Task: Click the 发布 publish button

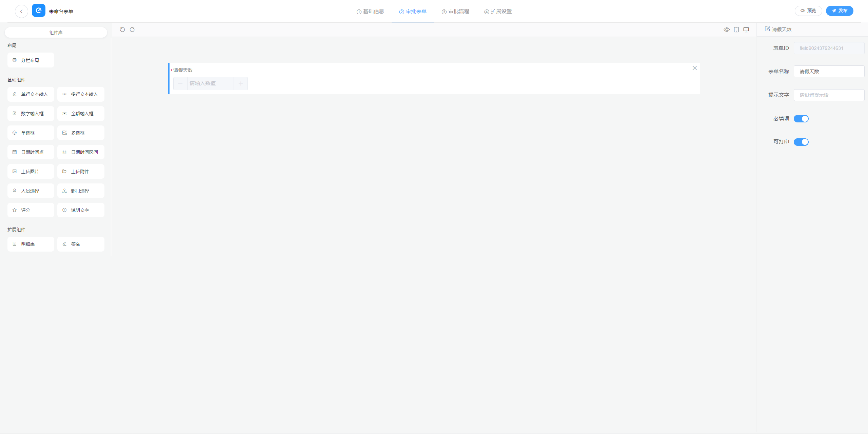Action: (840, 11)
